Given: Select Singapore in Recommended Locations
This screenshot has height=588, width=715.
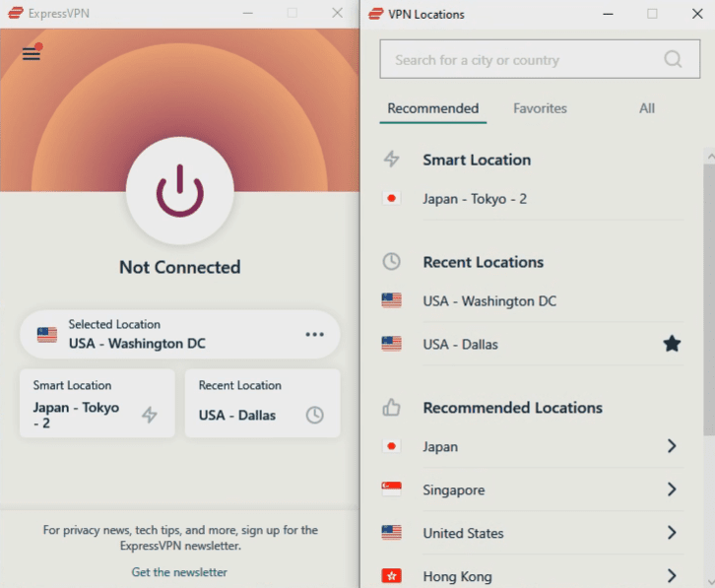Looking at the screenshot, I should click(x=531, y=490).
